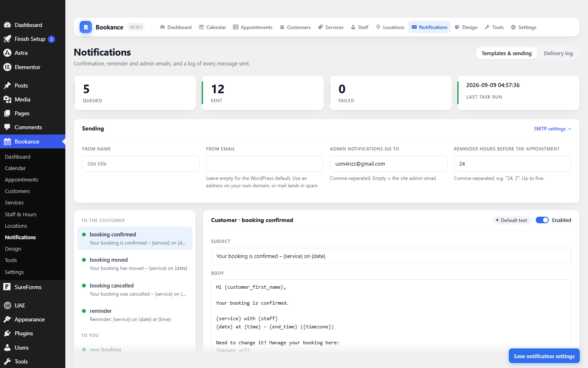Image resolution: width=588 pixels, height=368 pixels.
Task: Switch to the Delivery log tab
Action: click(558, 53)
